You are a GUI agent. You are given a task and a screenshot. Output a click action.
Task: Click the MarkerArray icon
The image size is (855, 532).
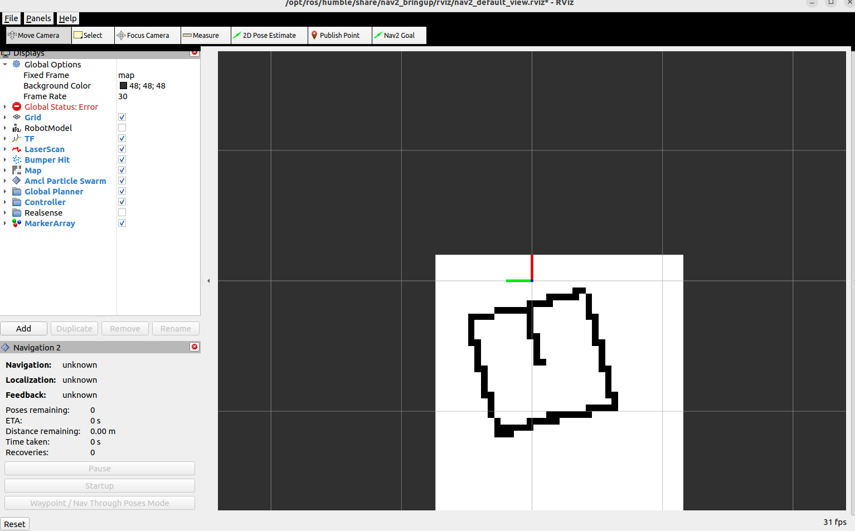16,223
